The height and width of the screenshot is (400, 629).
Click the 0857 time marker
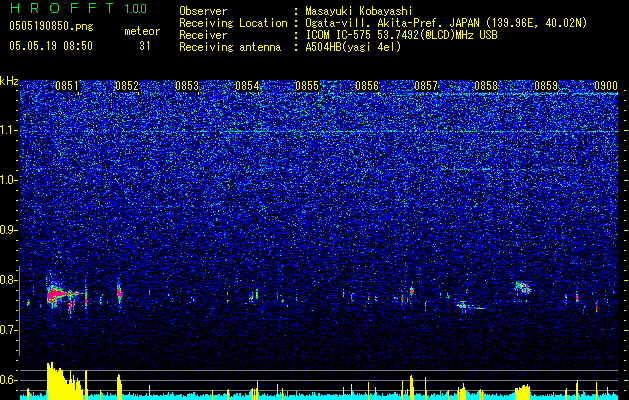click(426, 86)
